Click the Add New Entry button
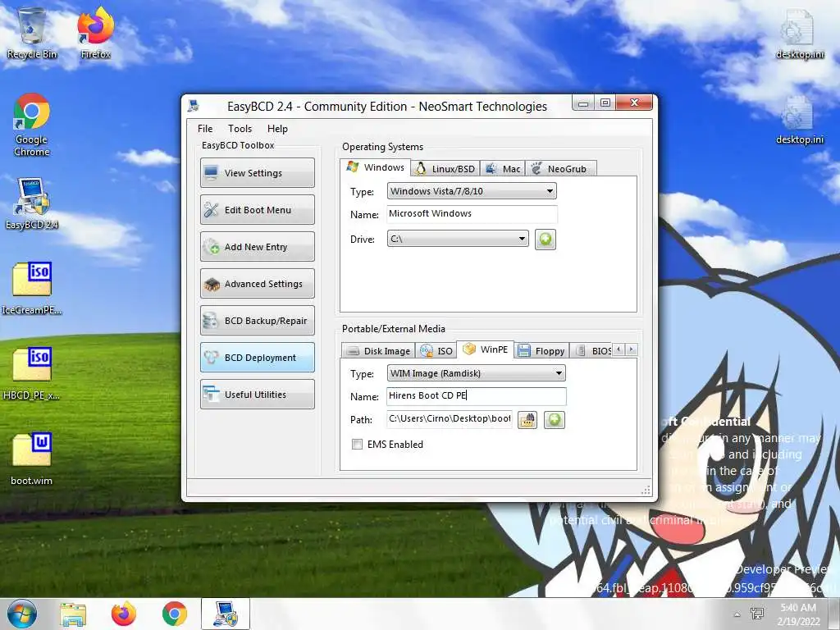The image size is (840, 630). (x=257, y=246)
